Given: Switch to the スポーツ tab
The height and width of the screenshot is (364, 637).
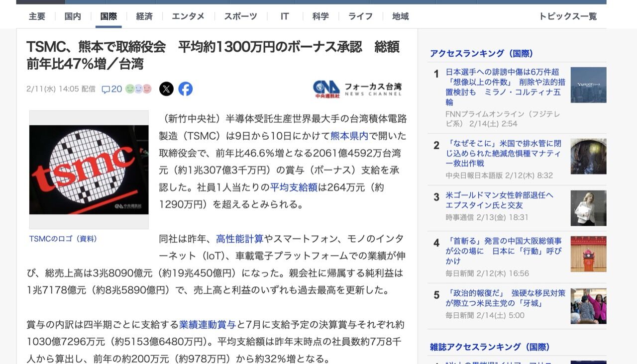Looking at the screenshot, I should tap(240, 16).
